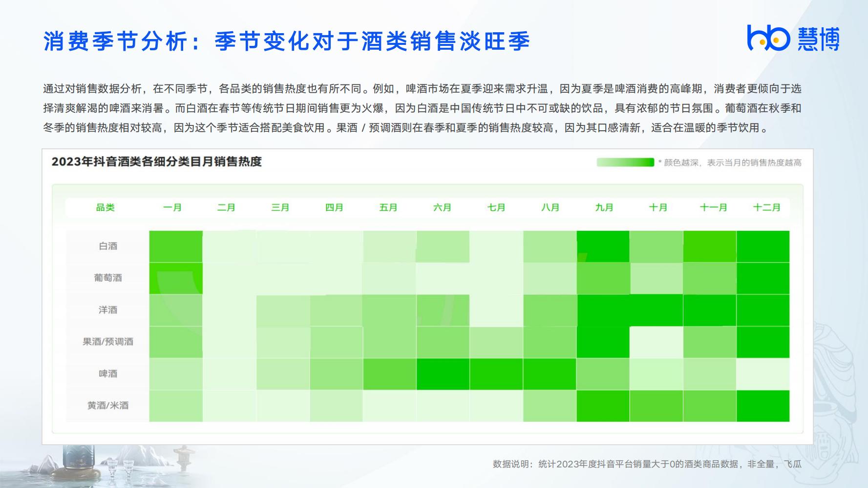Click the 十一月 column header

[713, 207]
